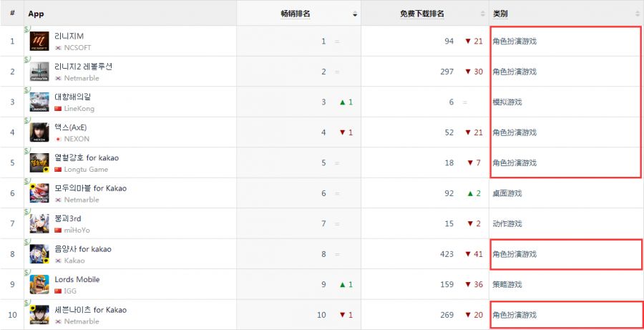Sort by 免费下载排名 column arrow
The height and width of the screenshot is (330, 644).
(x=483, y=14)
